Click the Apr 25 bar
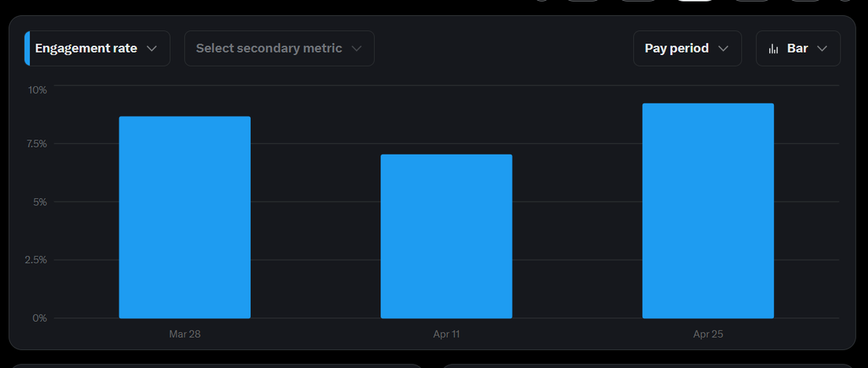 click(x=708, y=210)
